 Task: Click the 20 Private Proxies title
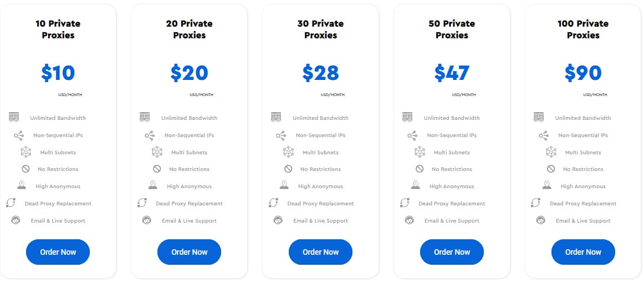[190, 29]
